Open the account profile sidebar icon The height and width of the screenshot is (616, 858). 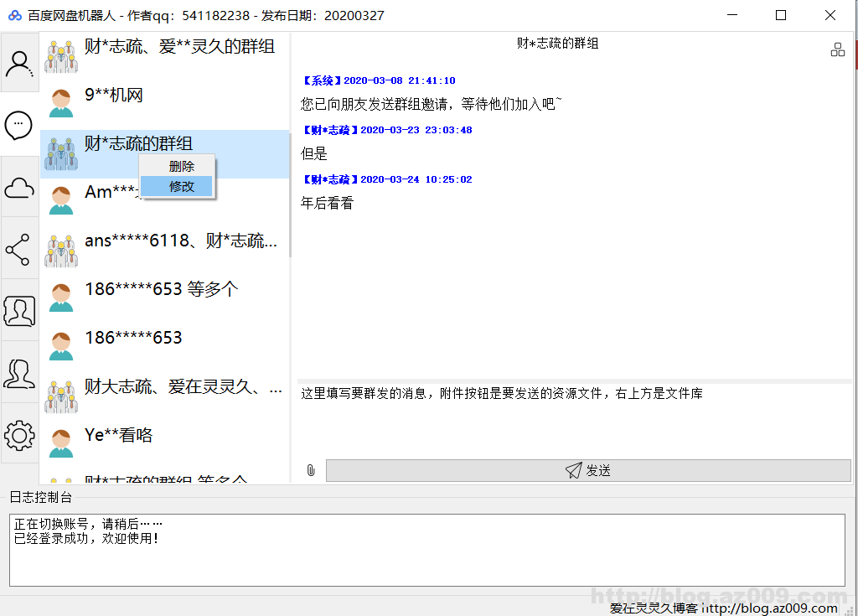click(19, 64)
